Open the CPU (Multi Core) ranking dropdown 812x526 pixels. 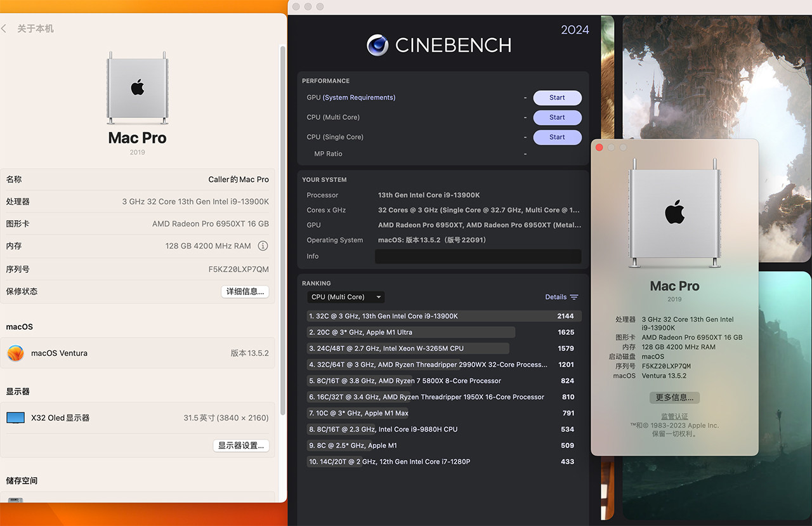coord(346,297)
